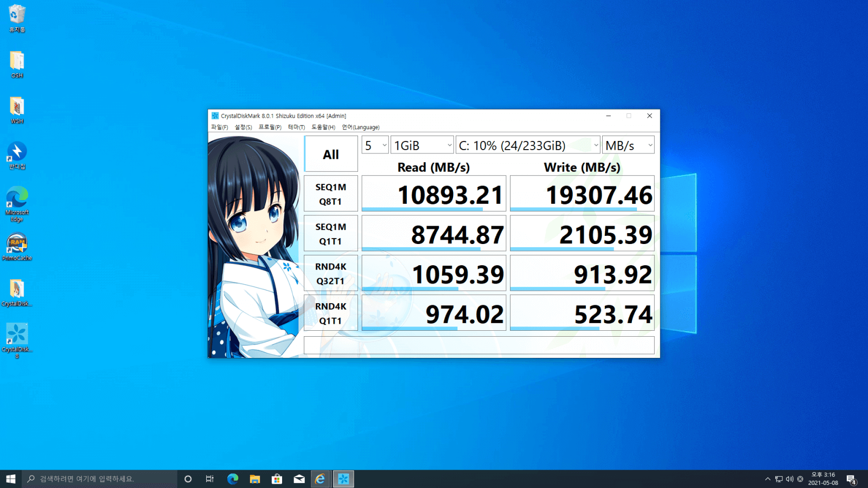Viewport: 868px width, 488px height.
Task: Open the volume tray icon
Action: pyautogui.click(x=789, y=479)
